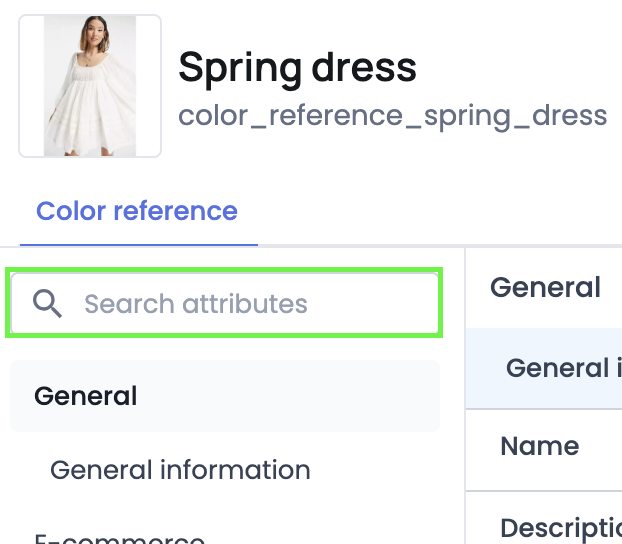Click the Search attributes placeholder text
The width and height of the screenshot is (622, 544).
pos(196,304)
